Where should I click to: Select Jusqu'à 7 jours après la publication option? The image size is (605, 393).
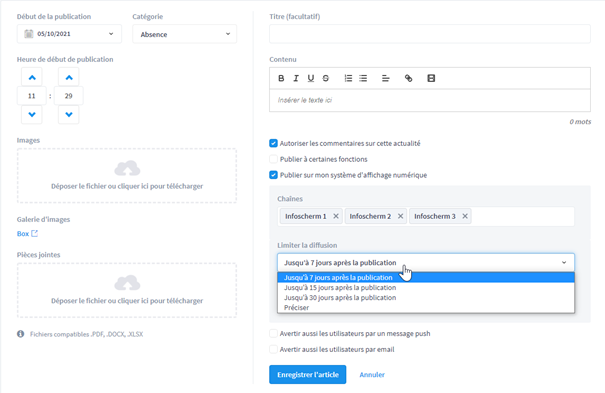tap(426, 277)
